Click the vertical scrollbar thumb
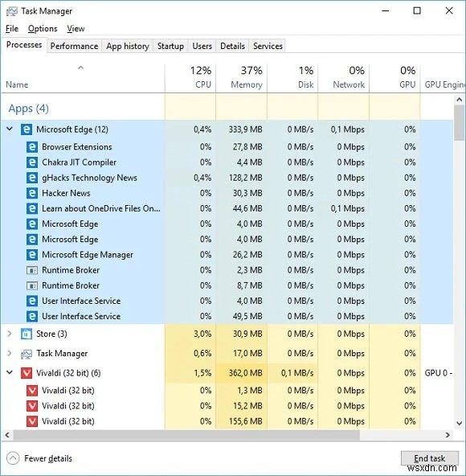This screenshot has height=476, width=466. (x=459, y=123)
